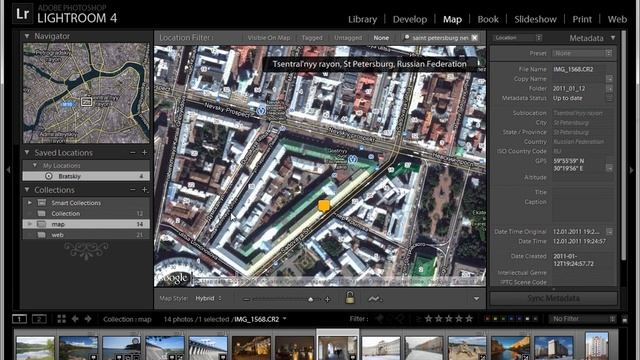Toggle the filter switch at filmstrip end

[x=625, y=320]
